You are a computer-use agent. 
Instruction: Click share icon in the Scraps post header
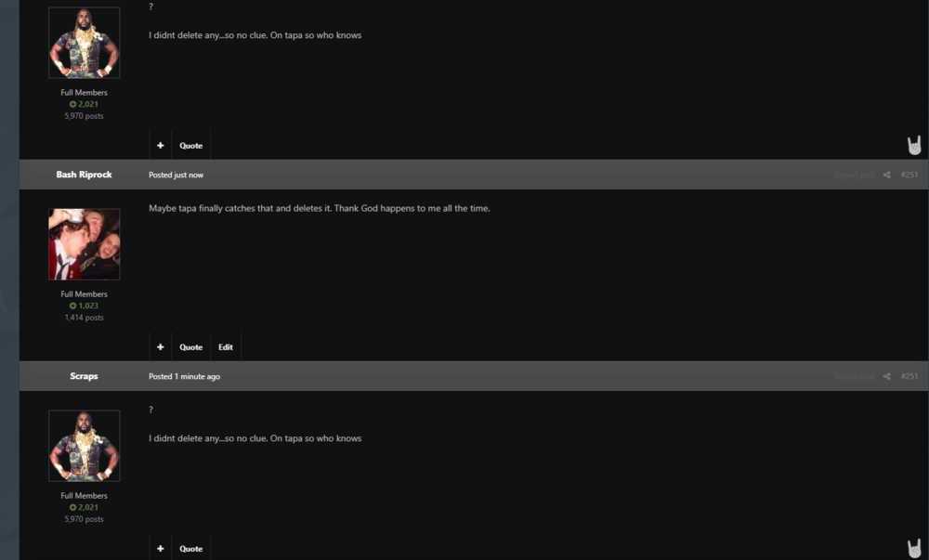click(x=886, y=376)
